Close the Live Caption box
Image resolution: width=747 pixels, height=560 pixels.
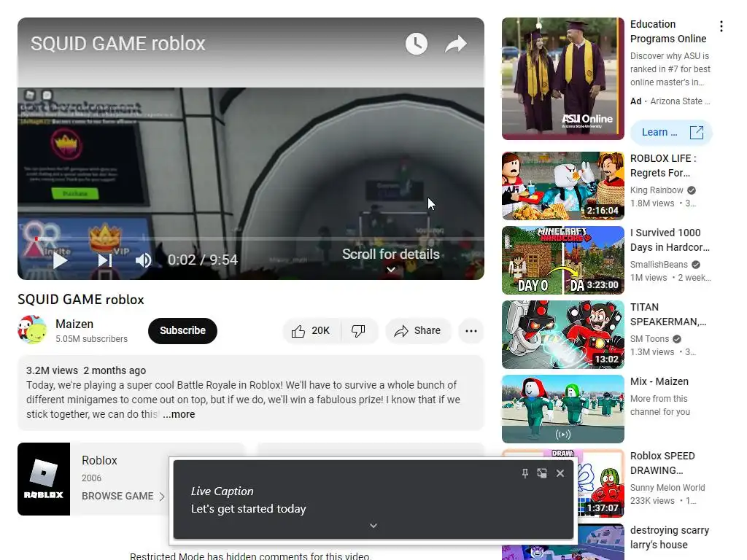(x=560, y=472)
